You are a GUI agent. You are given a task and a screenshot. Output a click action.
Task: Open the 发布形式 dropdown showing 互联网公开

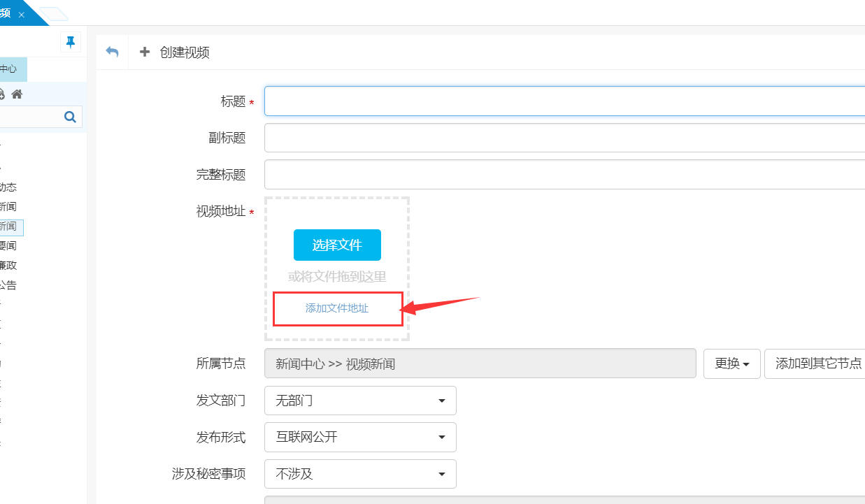[360, 437]
